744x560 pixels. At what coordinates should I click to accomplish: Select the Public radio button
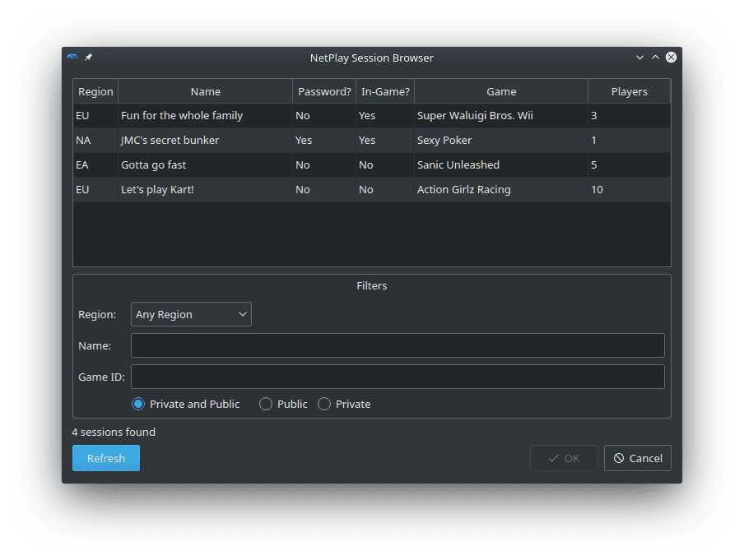(x=266, y=404)
